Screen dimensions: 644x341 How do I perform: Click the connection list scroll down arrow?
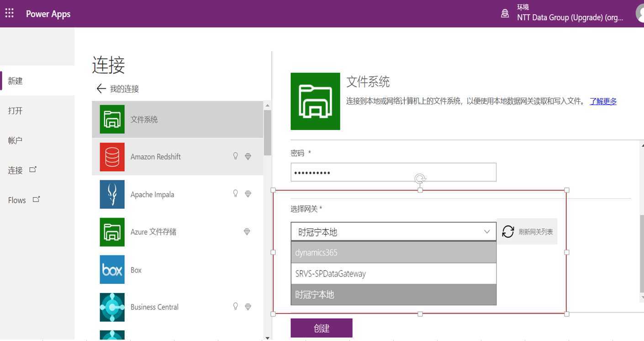pos(267,337)
